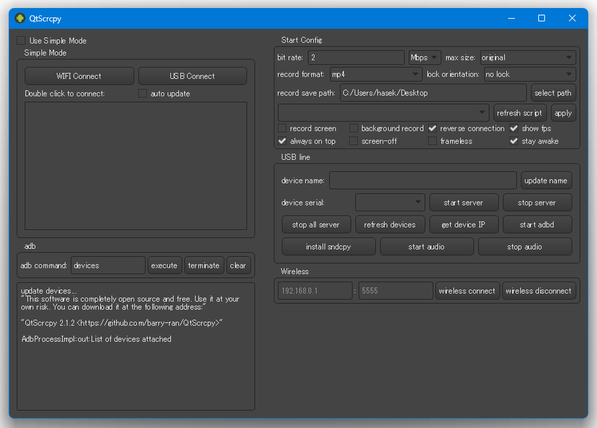This screenshot has width=597, height=428.
Task: Click the wireless connect button
Action: [467, 291]
